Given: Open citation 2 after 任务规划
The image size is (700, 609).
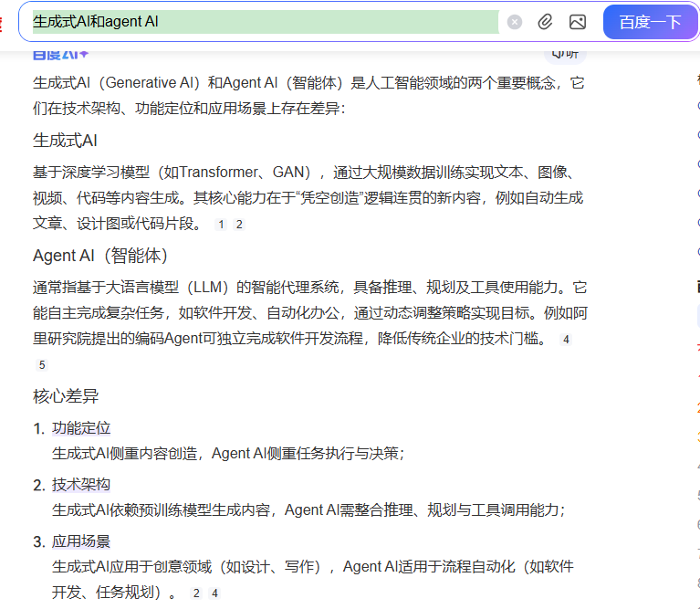Looking at the screenshot, I should tap(196, 593).
